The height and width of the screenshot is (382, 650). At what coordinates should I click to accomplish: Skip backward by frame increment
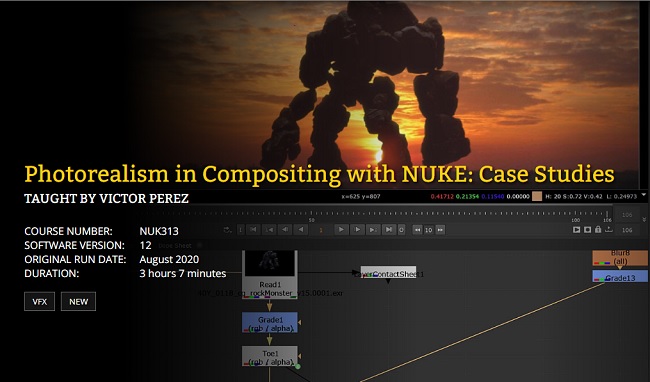(x=417, y=230)
